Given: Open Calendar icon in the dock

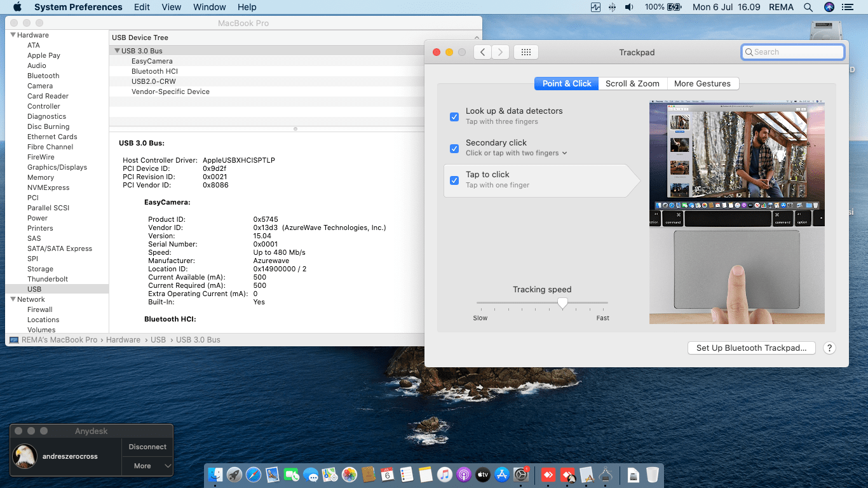Looking at the screenshot, I should 387,475.
